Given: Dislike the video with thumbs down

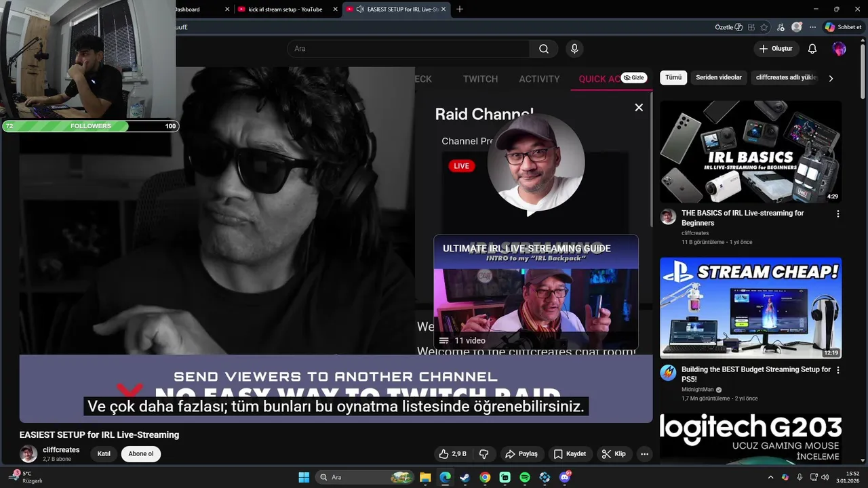Looking at the screenshot, I should pyautogui.click(x=484, y=453).
